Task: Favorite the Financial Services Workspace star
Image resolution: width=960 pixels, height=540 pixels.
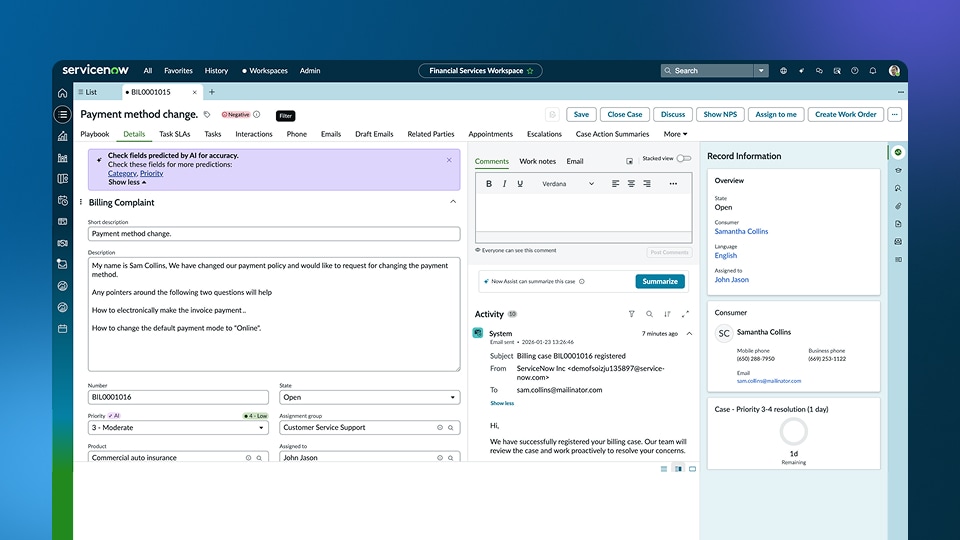Action: point(530,71)
